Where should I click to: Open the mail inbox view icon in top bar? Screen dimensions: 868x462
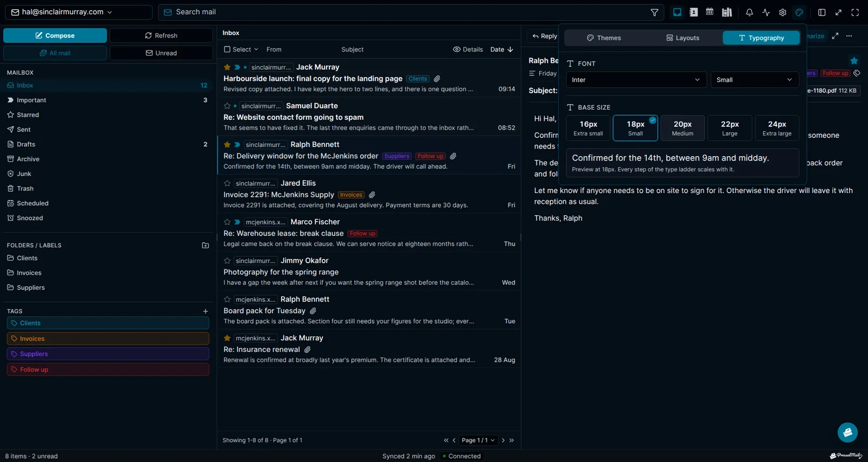[x=677, y=12]
